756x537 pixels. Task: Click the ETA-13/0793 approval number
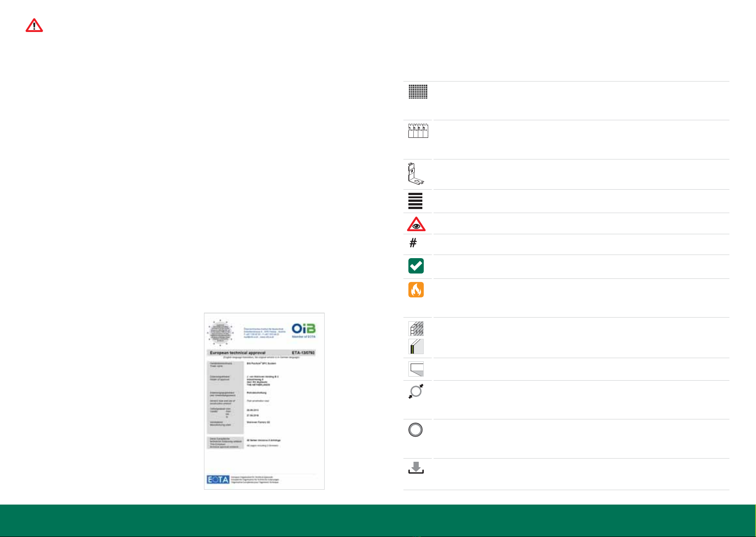tap(303, 353)
